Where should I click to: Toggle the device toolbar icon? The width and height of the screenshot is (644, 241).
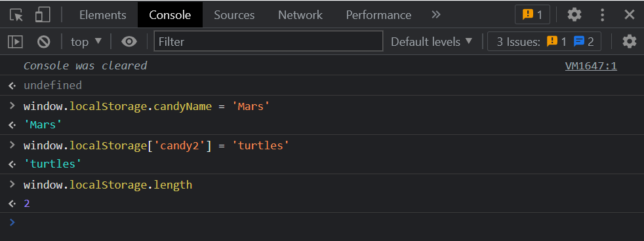pos(43,15)
